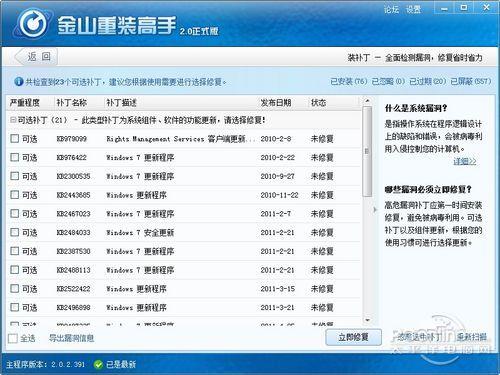Collapse the right info panel arrow
Screen dimensions: 500x375
[375, 210]
